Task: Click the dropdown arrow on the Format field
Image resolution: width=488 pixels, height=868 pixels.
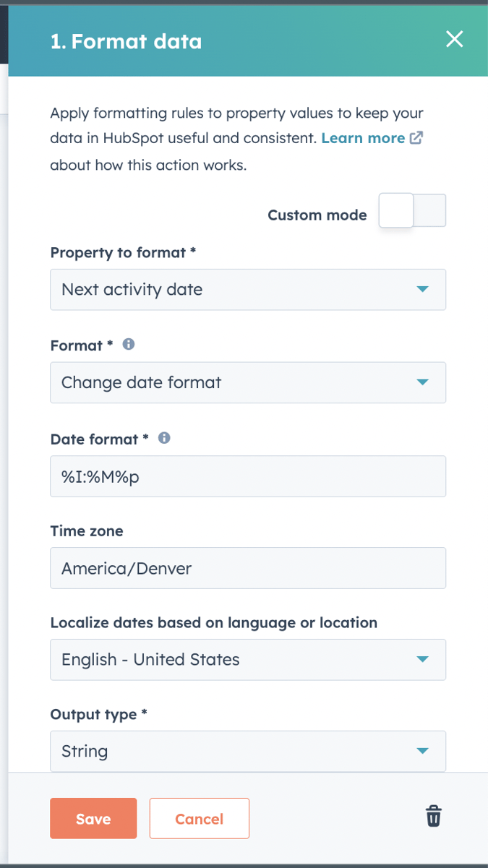Action: coord(423,382)
